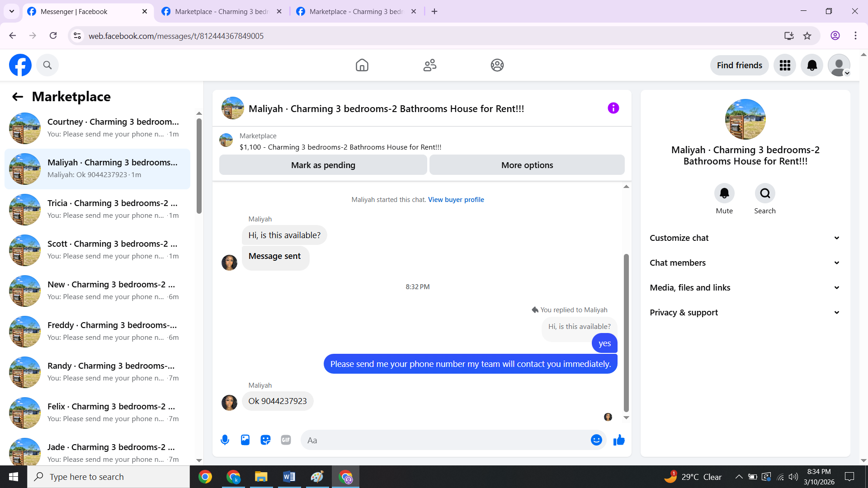Click the Aa message input field
This screenshot has height=488, width=868.
(x=445, y=440)
